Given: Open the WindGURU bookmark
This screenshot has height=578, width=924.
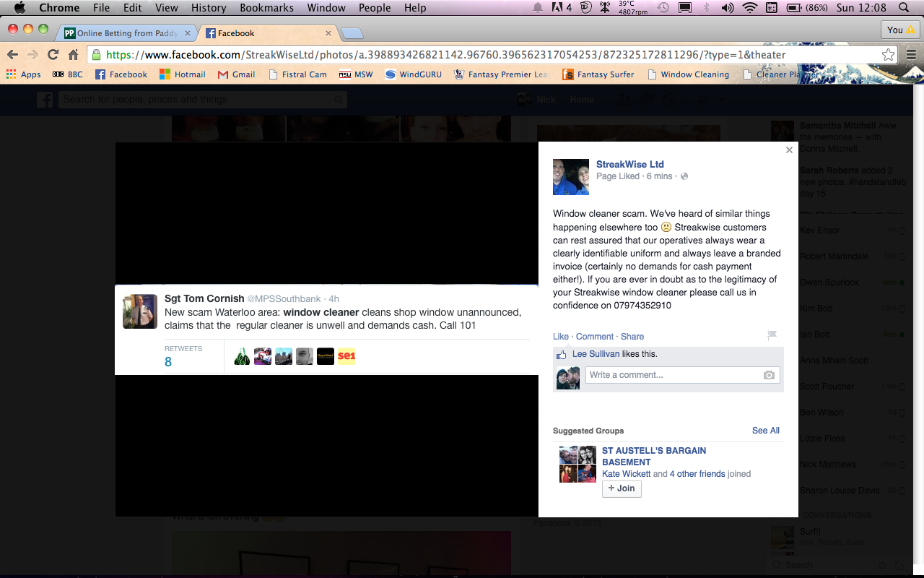Looking at the screenshot, I should (414, 74).
